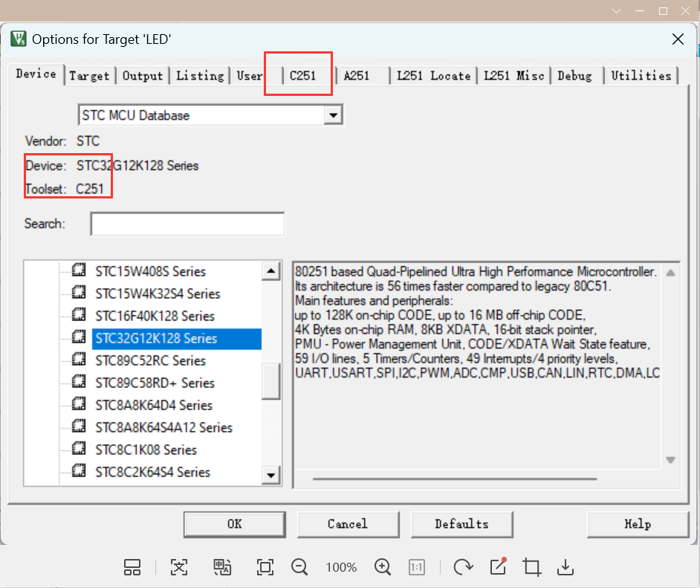Viewport: 700px width, 588px height.
Task: Click the 'Main features and peripherals:' line
Action: 374,300
